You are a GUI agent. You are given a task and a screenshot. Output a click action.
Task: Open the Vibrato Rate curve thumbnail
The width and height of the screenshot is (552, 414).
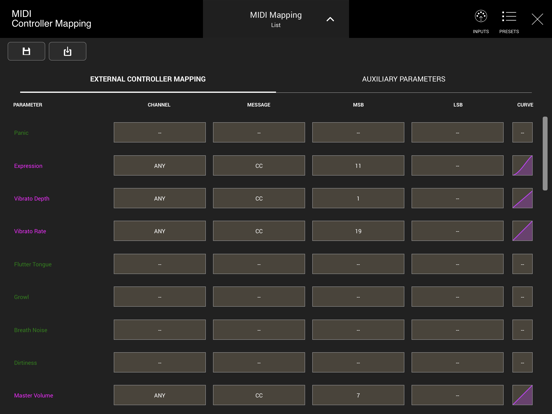522,231
